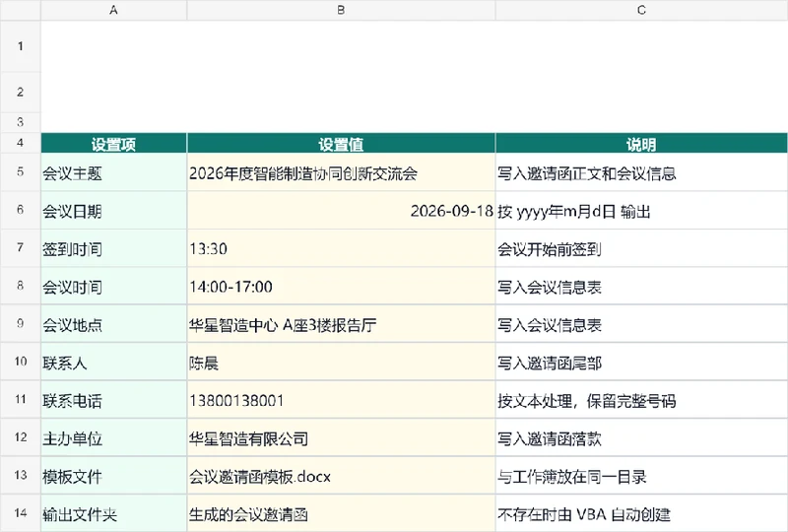Select row 4 header
The width and height of the screenshot is (788, 532).
(x=20, y=143)
